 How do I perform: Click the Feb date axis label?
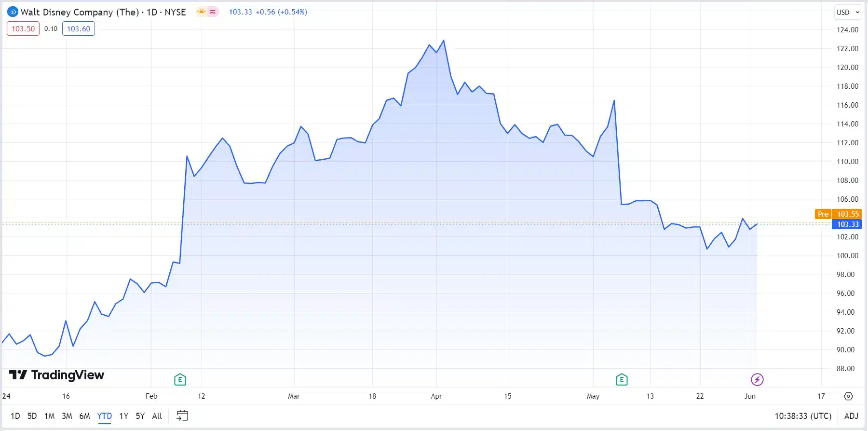pyautogui.click(x=151, y=396)
